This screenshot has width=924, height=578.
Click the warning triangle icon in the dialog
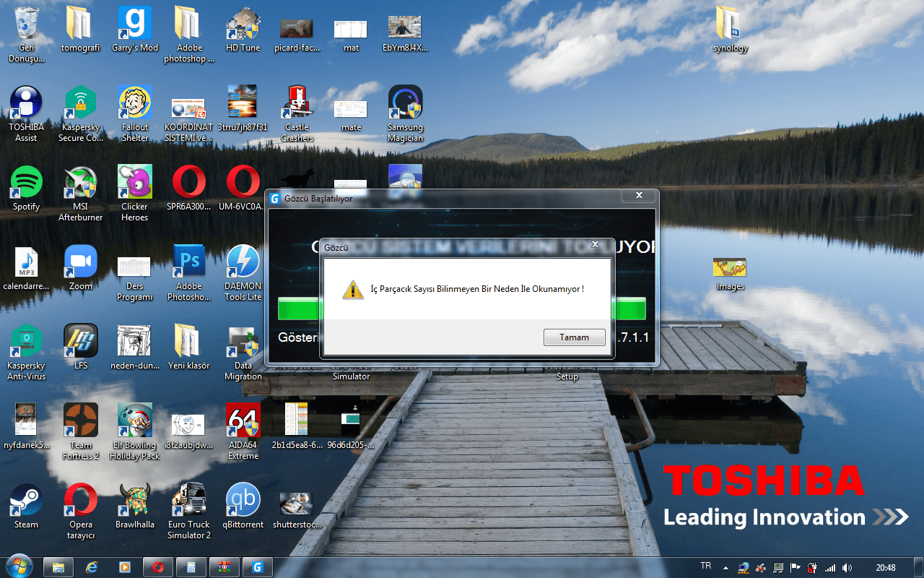coord(353,289)
